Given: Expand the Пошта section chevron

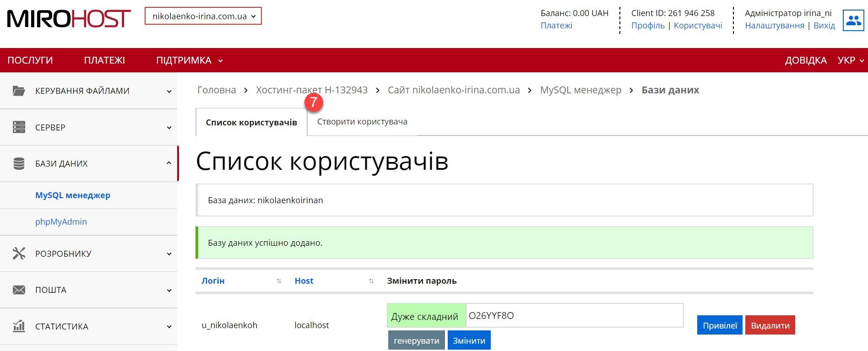Looking at the screenshot, I should click(x=169, y=290).
